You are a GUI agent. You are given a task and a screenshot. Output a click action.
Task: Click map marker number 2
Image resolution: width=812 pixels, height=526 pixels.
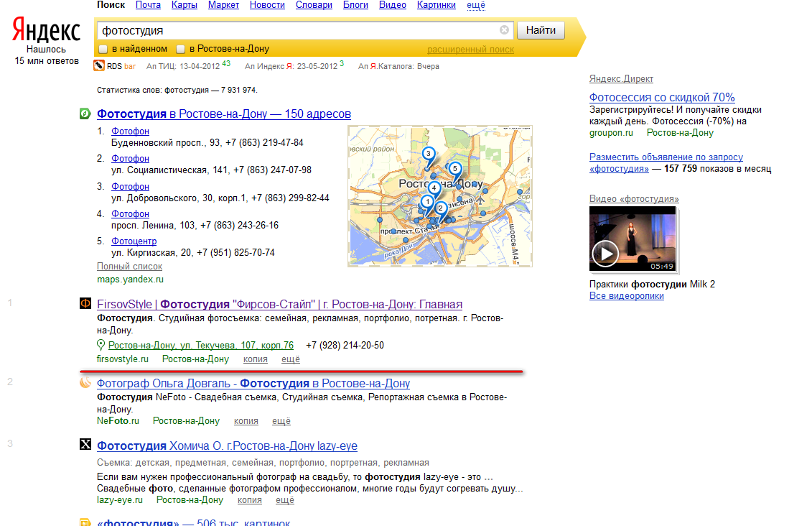(441, 208)
